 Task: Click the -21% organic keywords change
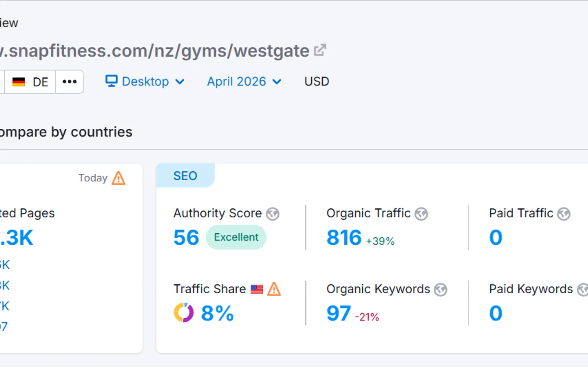367,317
